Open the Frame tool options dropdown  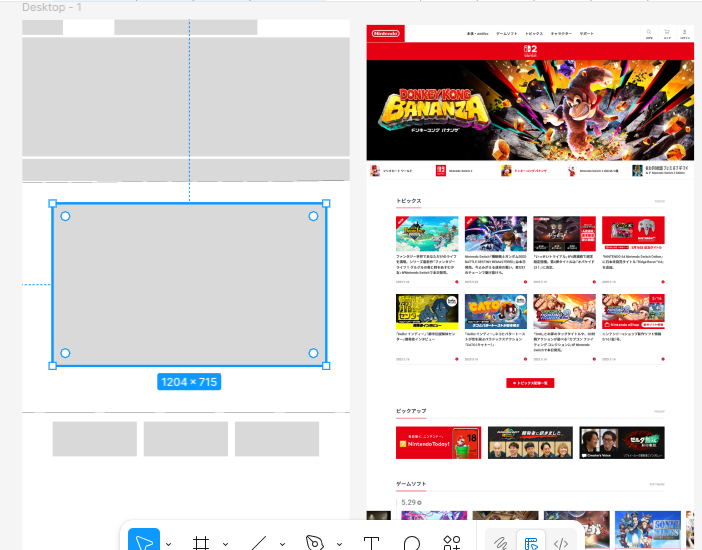tap(225, 544)
